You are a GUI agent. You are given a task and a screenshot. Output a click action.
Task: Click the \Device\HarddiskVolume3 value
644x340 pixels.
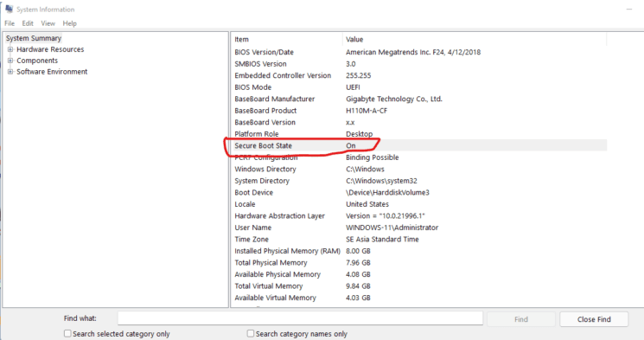pyautogui.click(x=387, y=192)
